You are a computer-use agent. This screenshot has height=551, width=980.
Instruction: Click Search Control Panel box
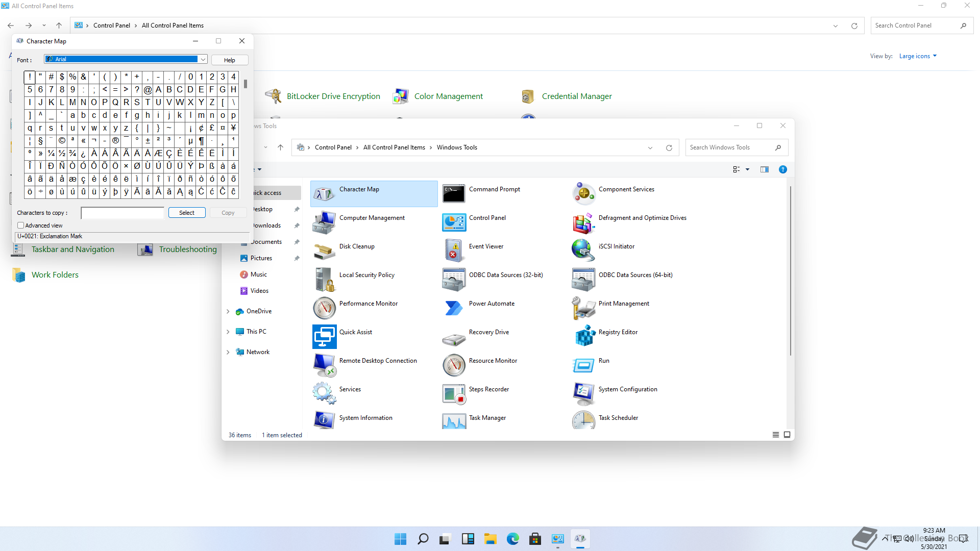coord(921,26)
